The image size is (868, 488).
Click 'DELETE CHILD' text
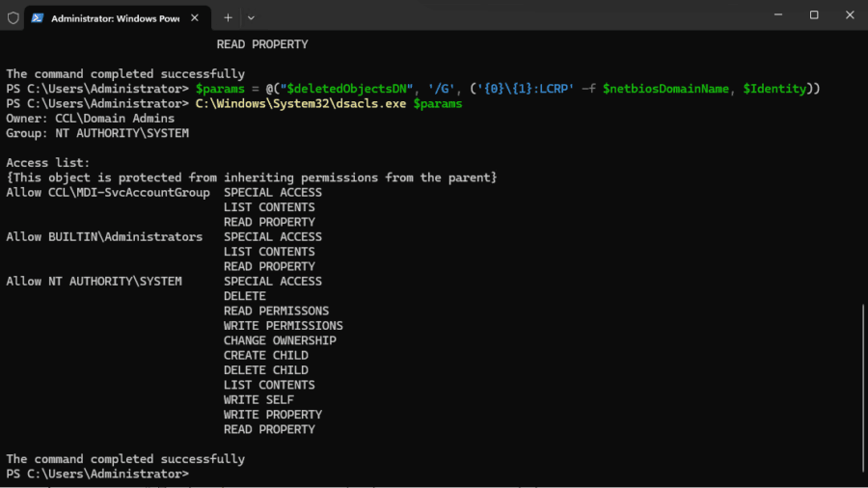pyautogui.click(x=266, y=370)
